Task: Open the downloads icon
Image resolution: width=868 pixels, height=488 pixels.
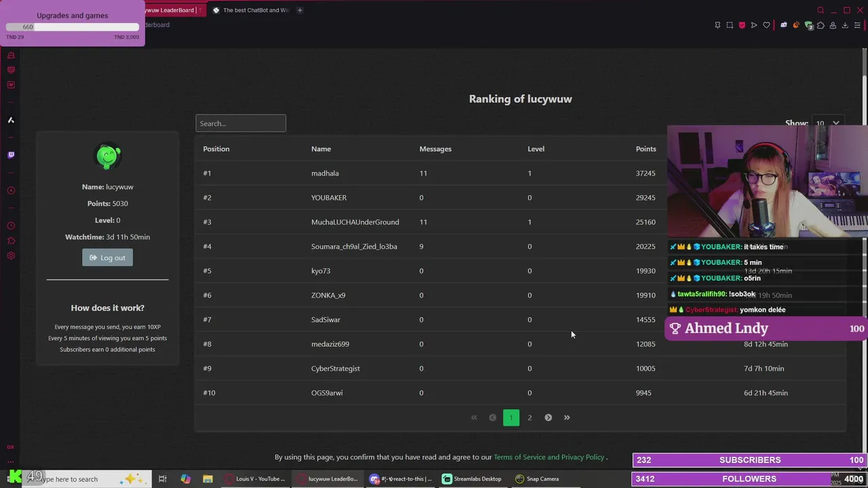Action: click(x=845, y=25)
